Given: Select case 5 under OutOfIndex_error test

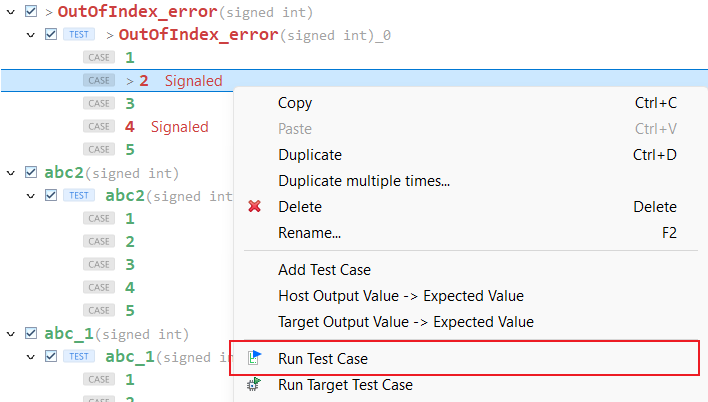Looking at the screenshot, I should tap(130, 150).
